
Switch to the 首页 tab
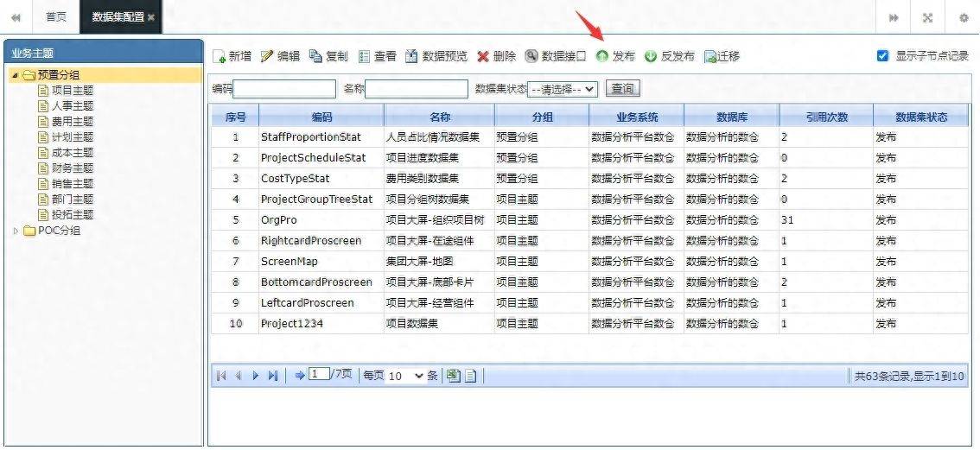55,17
